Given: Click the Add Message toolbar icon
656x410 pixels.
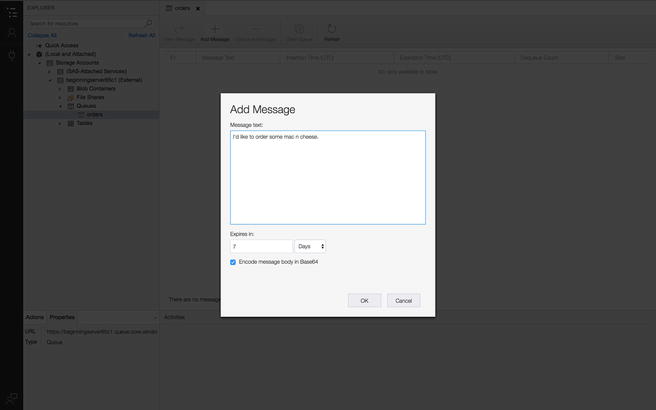Looking at the screenshot, I should pyautogui.click(x=214, y=32).
